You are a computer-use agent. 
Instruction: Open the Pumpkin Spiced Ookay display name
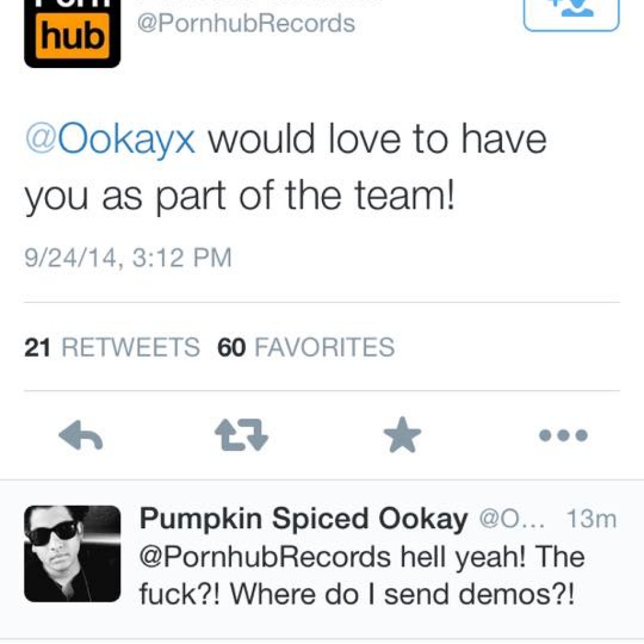tap(303, 520)
